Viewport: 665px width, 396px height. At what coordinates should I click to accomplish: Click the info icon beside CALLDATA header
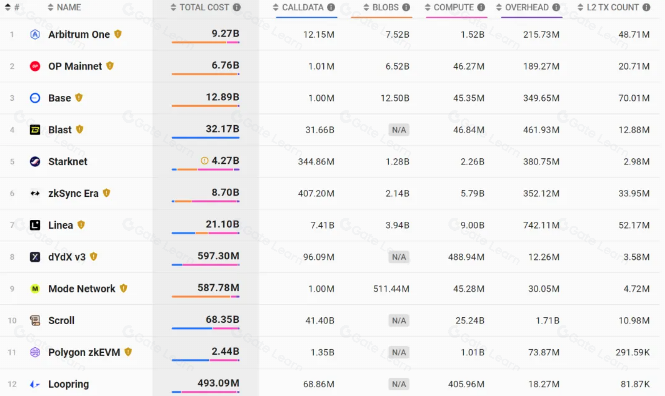click(x=331, y=7)
